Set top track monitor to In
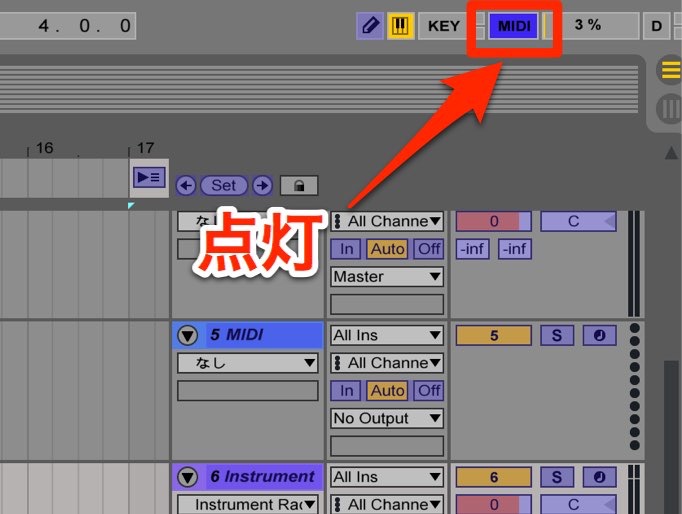 pos(346,249)
